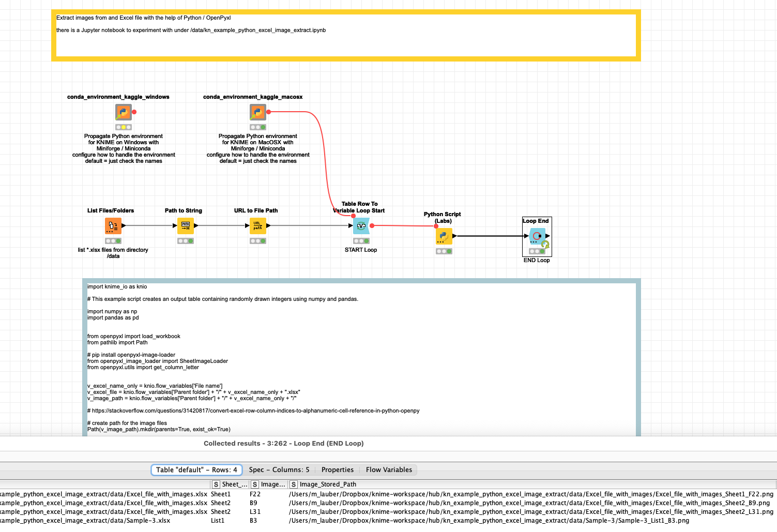Click the red flow variable connection into Python Script
This screenshot has height=532, width=777.
404,226
